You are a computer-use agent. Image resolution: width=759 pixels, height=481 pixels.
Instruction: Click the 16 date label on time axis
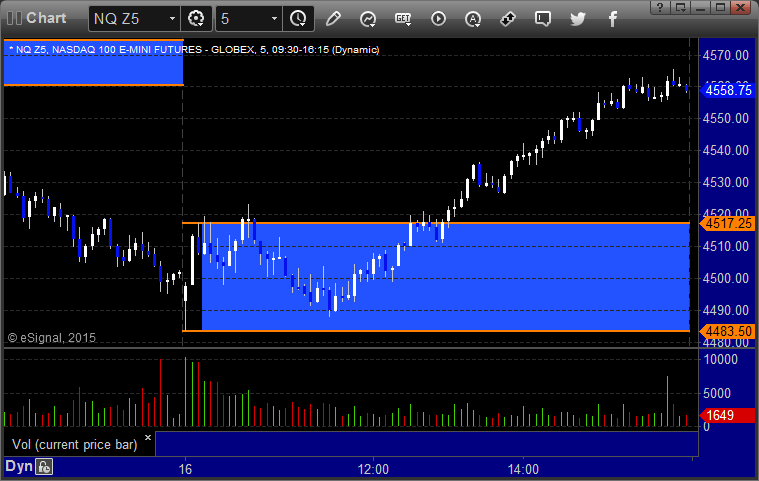(x=185, y=469)
